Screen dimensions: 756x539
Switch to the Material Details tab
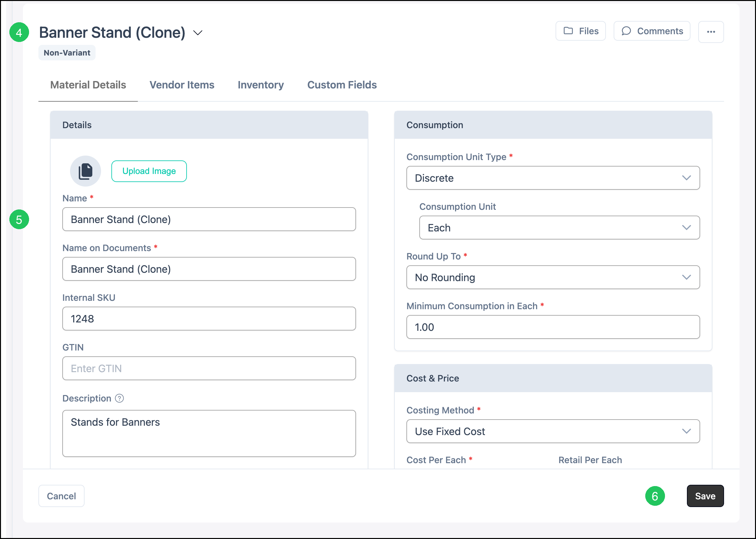(88, 85)
